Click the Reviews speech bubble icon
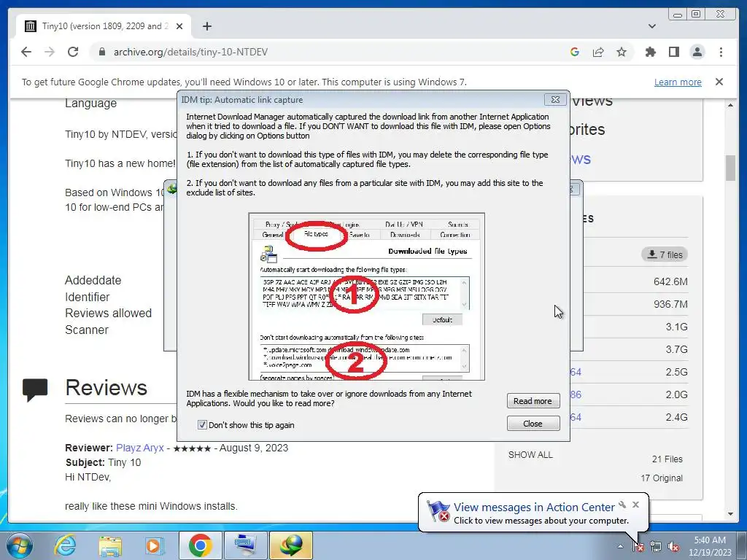Image resolution: width=747 pixels, height=560 pixels. click(x=35, y=390)
